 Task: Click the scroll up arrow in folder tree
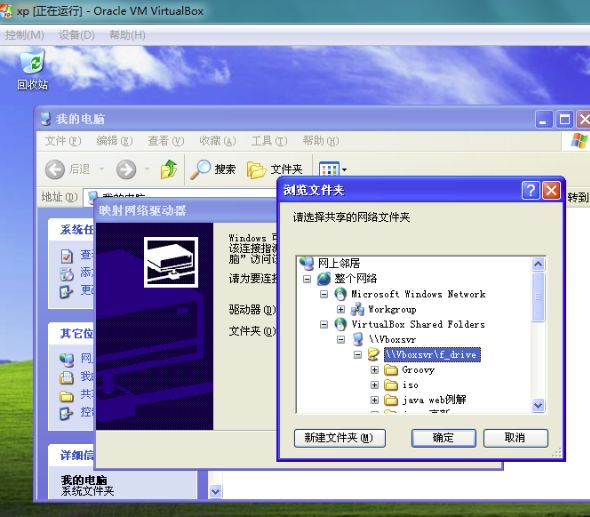[x=538, y=264]
